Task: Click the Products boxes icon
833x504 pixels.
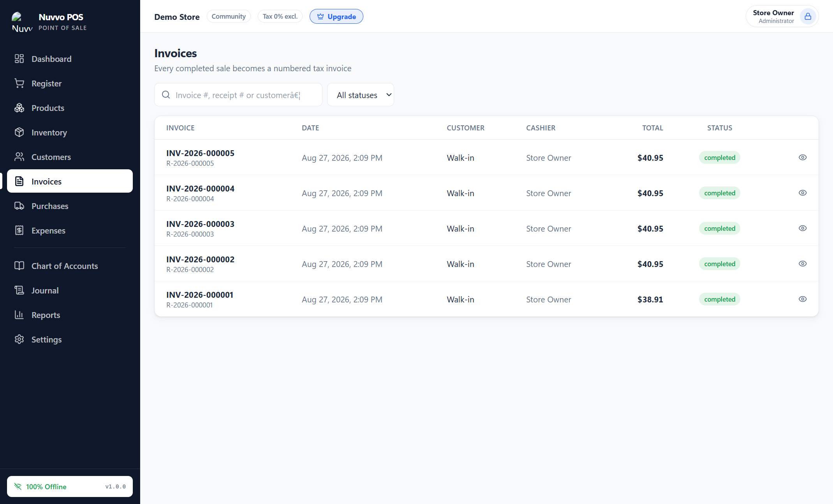Action: coord(19,108)
